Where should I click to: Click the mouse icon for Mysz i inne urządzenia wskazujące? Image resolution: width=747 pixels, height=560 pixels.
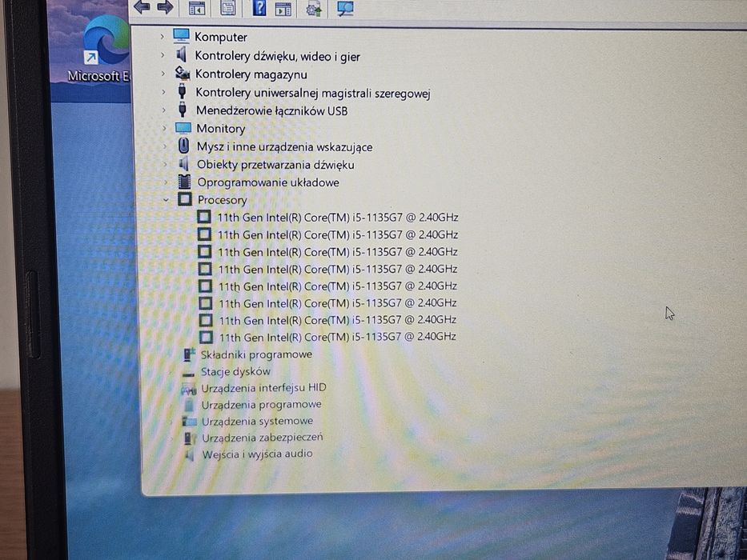tap(184, 146)
